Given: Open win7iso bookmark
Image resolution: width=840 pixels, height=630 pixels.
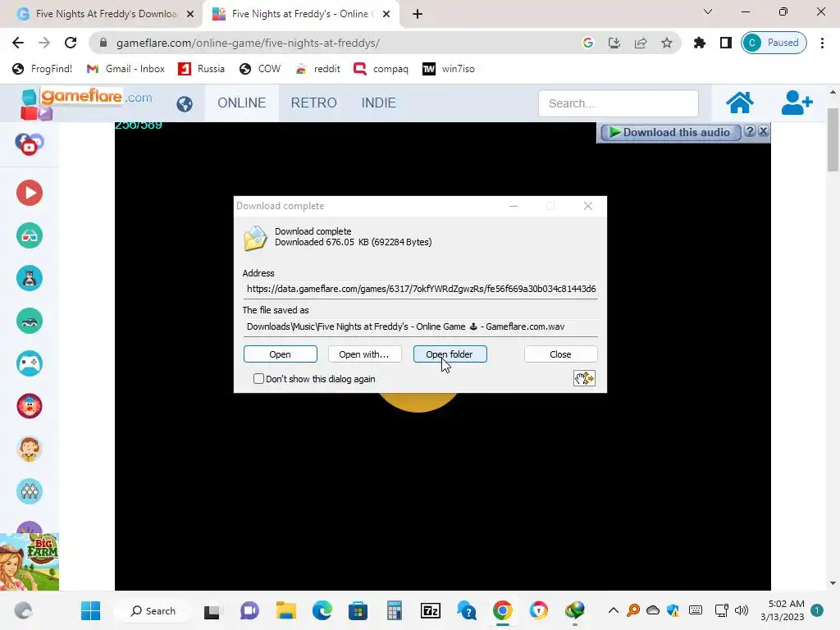Looking at the screenshot, I should tap(449, 69).
